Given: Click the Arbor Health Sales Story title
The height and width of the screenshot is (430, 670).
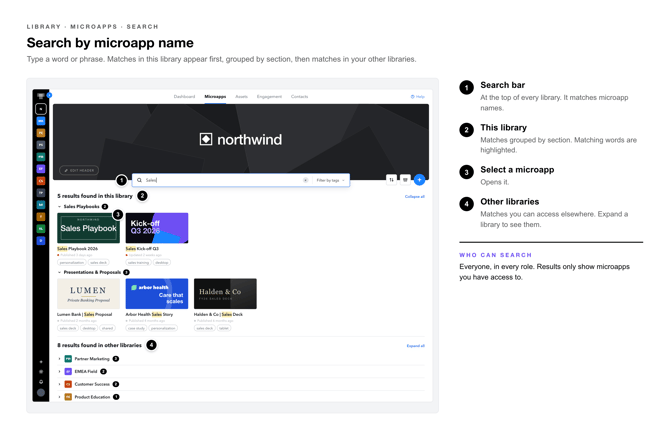Looking at the screenshot, I should tap(149, 314).
